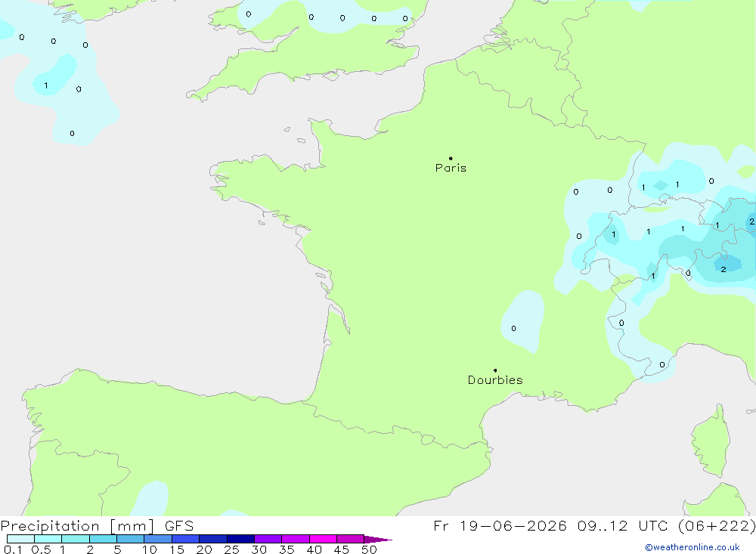Click the legend swatch above the 2 label
Image resolution: width=756 pixels, height=554 pixels.
tap(103, 539)
